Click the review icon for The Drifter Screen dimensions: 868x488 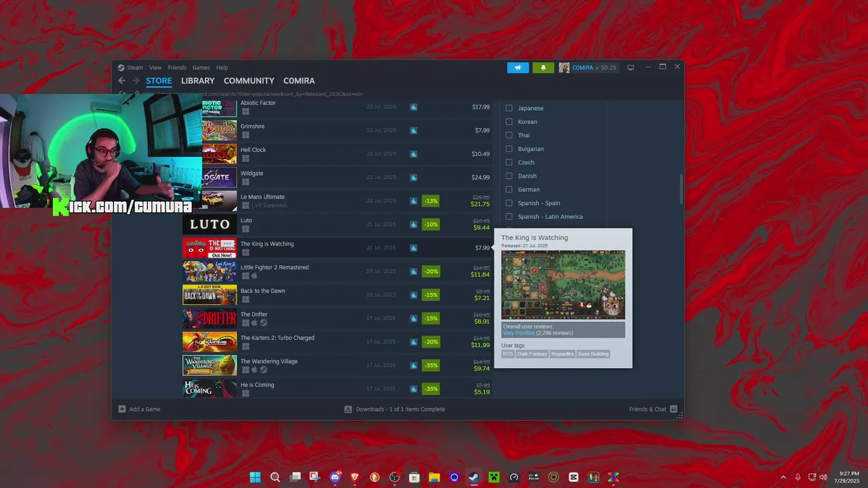coord(413,319)
